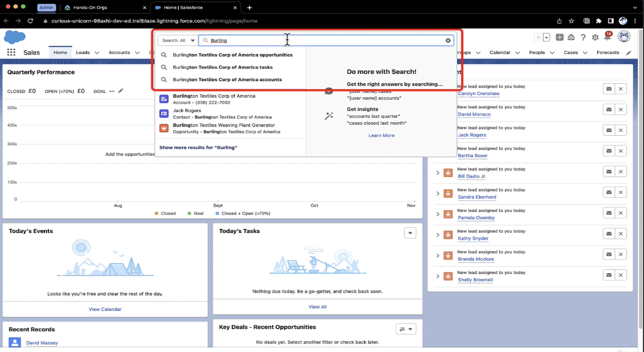This screenshot has width=644, height=352.
Task: Reload the page in the browser
Action: 30,21
